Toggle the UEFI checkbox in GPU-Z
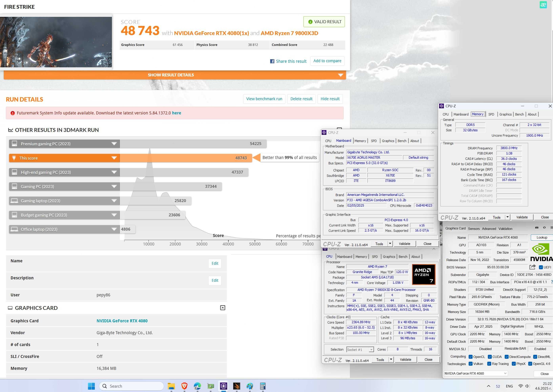 point(541,267)
